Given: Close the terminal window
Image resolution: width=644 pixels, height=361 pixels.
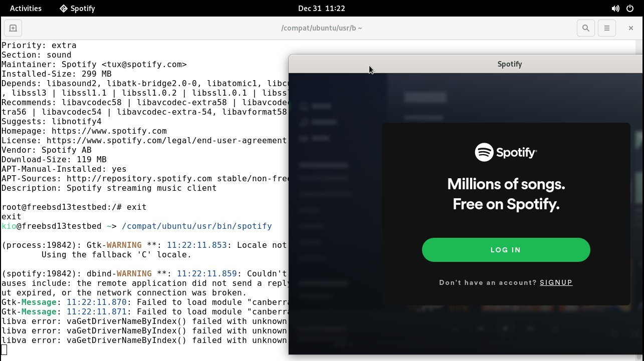Looking at the screenshot, I should coord(631,28).
